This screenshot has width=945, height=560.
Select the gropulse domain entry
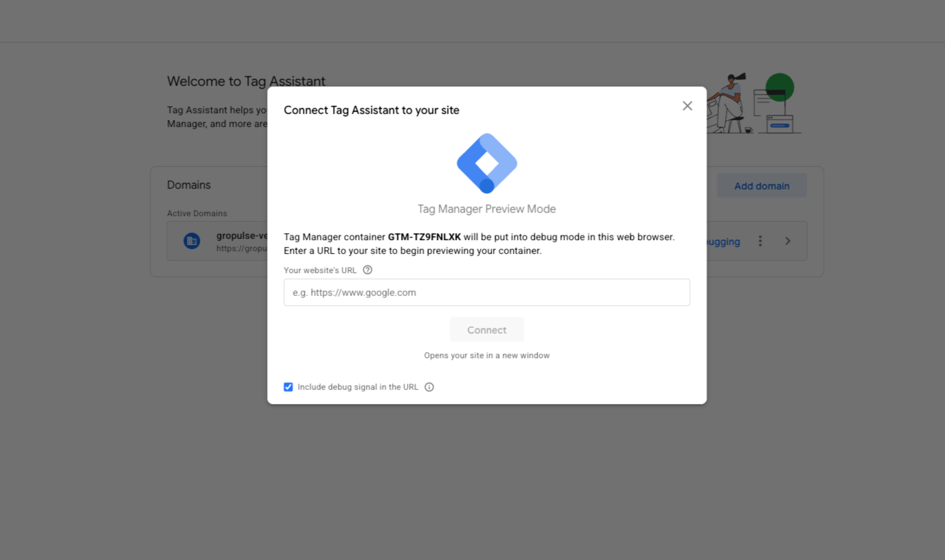[241, 236]
